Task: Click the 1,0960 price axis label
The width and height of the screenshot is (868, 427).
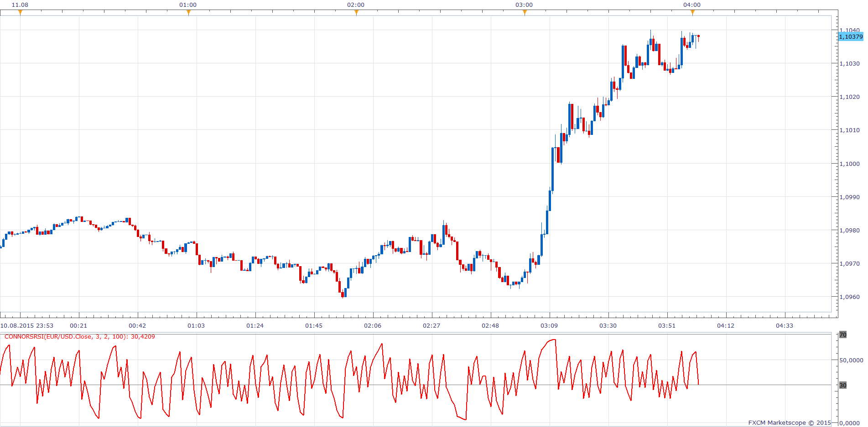Action: coord(849,297)
